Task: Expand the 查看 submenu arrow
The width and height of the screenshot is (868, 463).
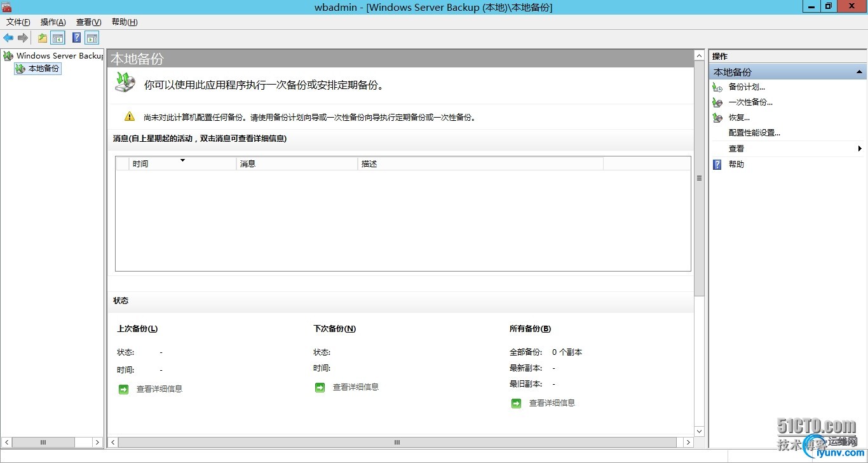Action: pyautogui.click(x=860, y=149)
